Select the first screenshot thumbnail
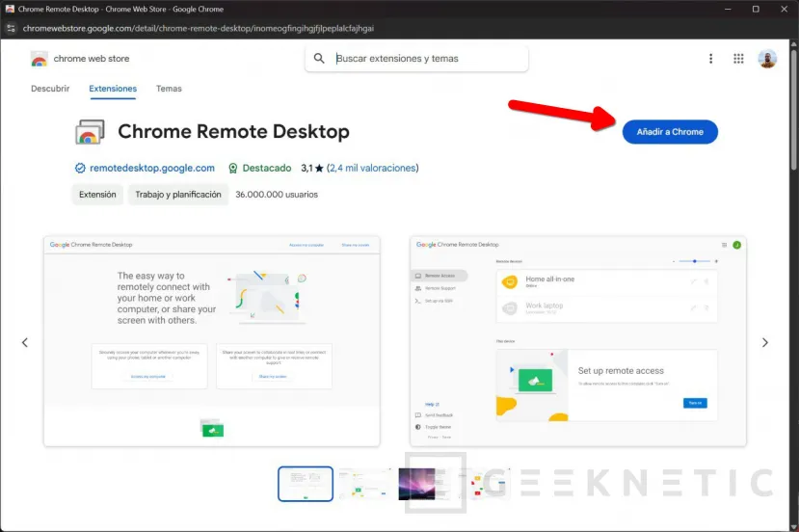This screenshot has width=799, height=532. [x=306, y=484]
